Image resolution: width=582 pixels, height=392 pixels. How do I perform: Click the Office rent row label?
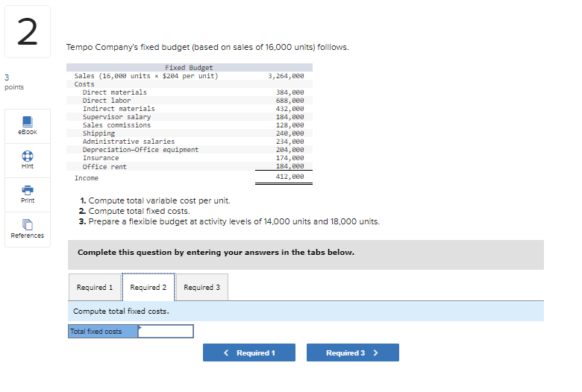click(x=104, y=167)
